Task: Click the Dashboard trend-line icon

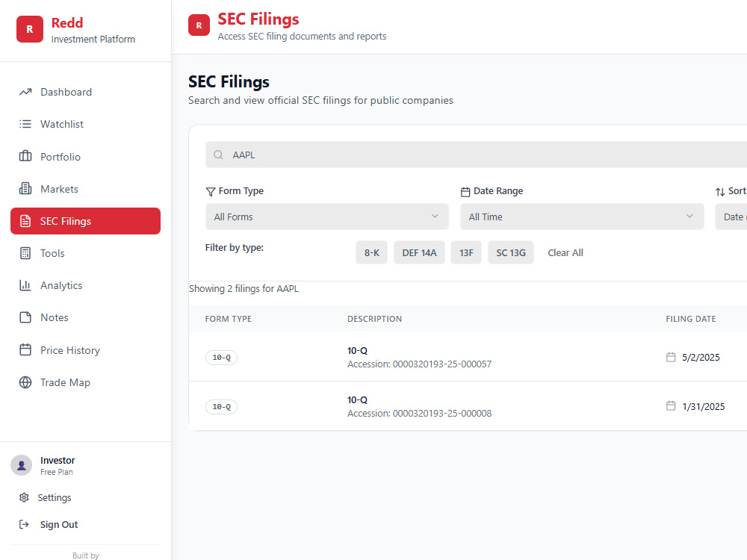Action: click(x=25, y=92)
